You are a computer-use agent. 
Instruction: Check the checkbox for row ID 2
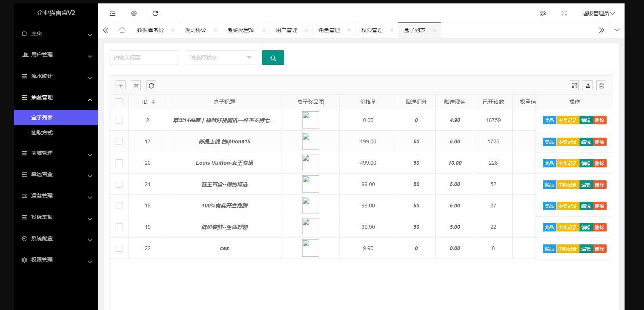coord(119,120)
